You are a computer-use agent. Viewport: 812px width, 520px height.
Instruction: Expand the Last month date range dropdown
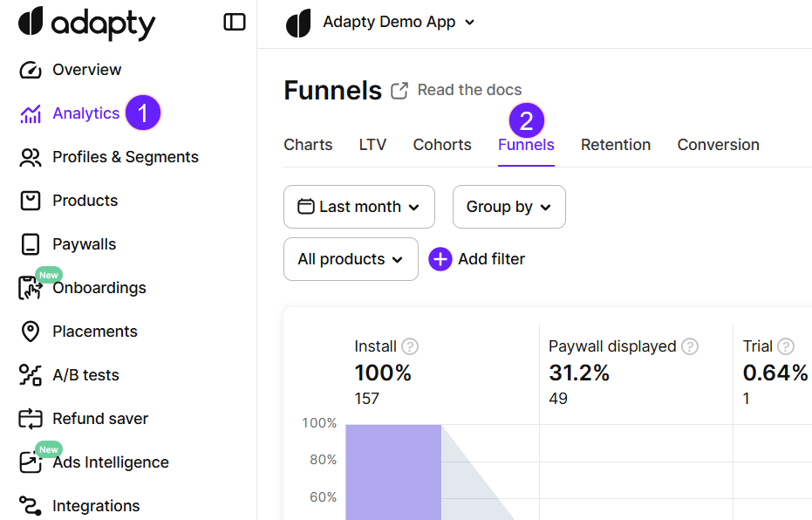click(x=358, y=207)
